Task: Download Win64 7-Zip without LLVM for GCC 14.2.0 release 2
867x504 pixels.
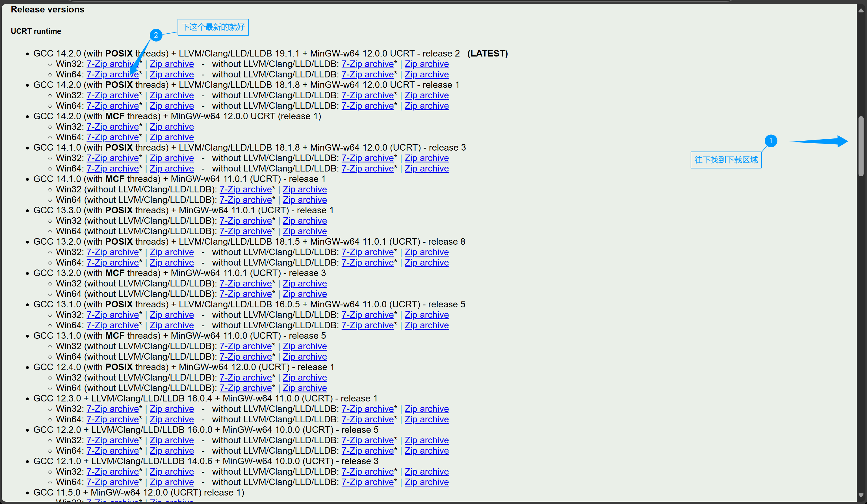Action: tap(367, 74)
